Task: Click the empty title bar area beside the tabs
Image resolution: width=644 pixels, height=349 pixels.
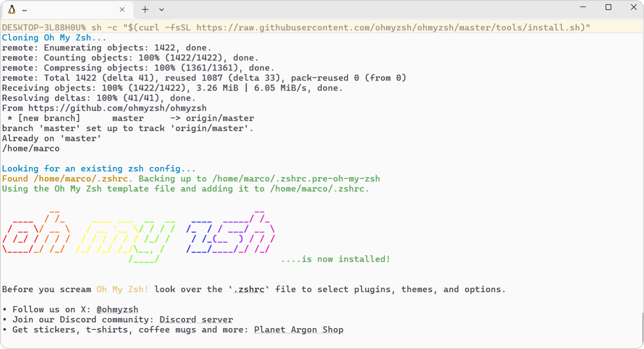Action: (359, 10)
